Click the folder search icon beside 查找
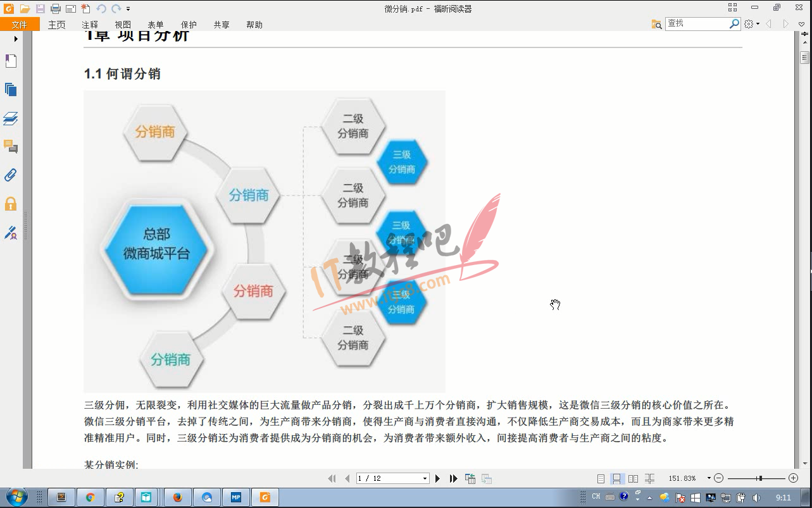812x508 pixels. click(657, 24)
